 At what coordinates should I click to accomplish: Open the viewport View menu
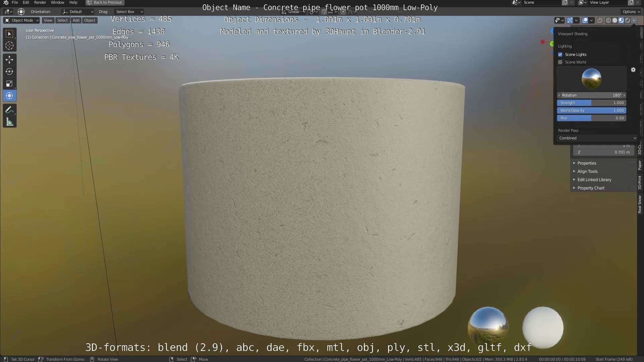(x=48, y=20)
